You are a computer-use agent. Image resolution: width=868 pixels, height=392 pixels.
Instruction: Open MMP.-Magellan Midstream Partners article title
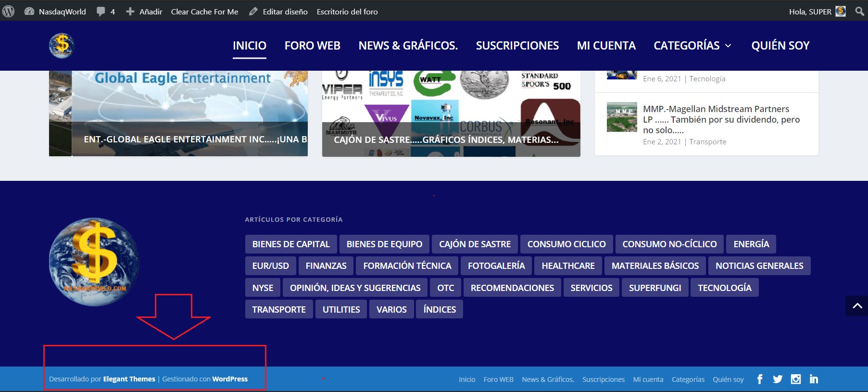pos(721,119)
